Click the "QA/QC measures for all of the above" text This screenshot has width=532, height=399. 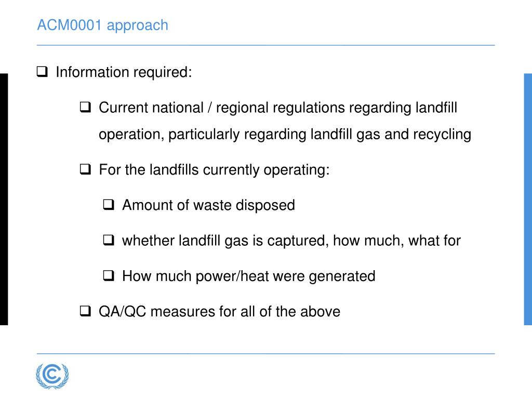(219, 311)
